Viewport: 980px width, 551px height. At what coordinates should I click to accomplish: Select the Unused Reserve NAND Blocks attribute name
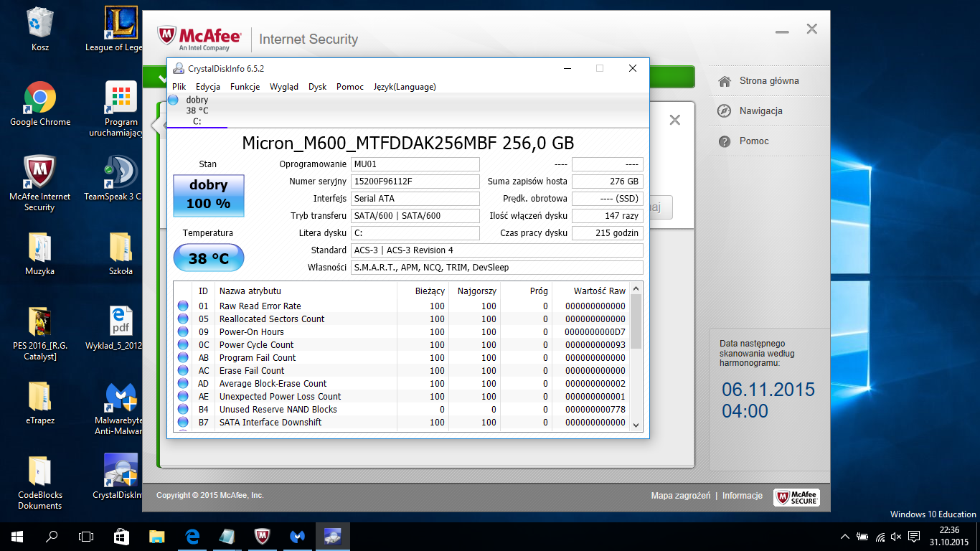(x=278, y=410)
